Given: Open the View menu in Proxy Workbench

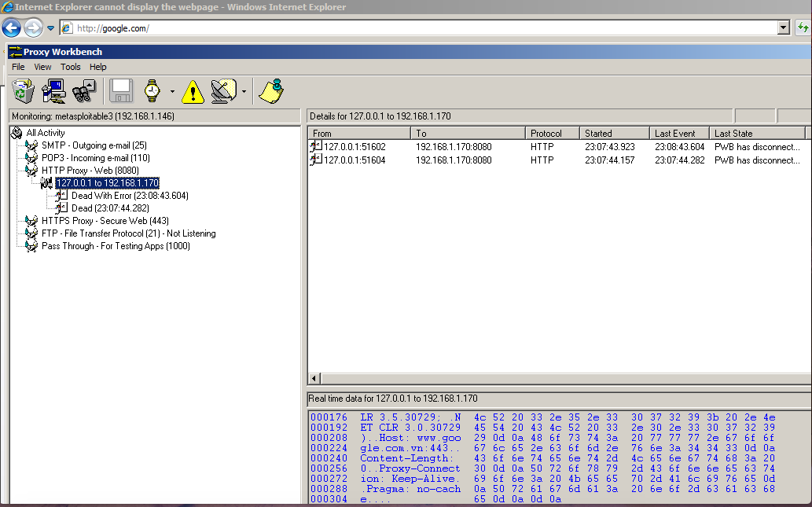Looking at the screenshot, I should pyautogui.click(x=42, y=67).
